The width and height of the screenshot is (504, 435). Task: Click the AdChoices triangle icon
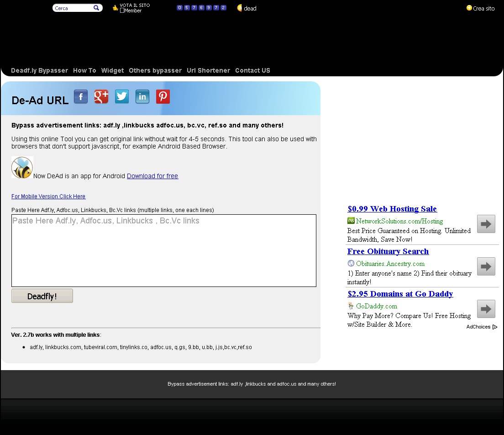coord(495,327)
